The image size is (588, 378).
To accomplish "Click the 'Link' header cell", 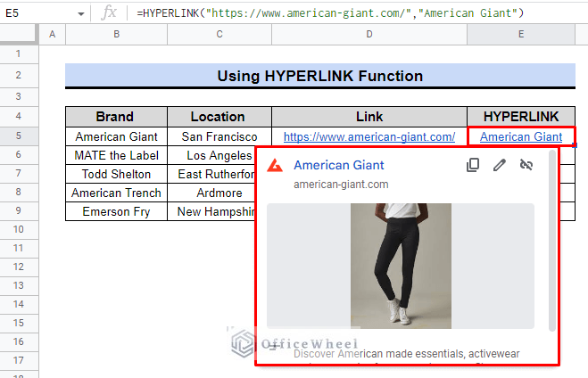I will (369, 117).
